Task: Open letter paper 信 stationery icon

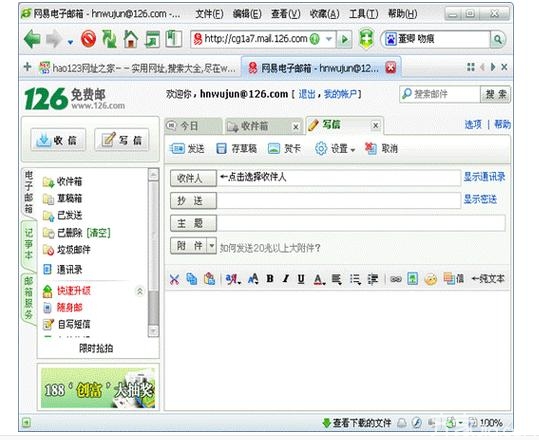Action: click(x=453, y=279)
